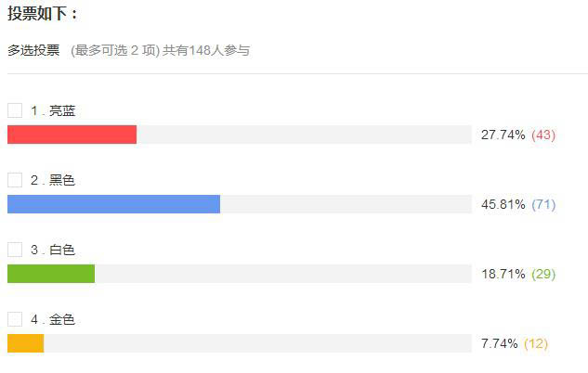The width and height of the screenshot is (588, 373).
Task: Click the red (43) vote count
Action: (543, 135)
